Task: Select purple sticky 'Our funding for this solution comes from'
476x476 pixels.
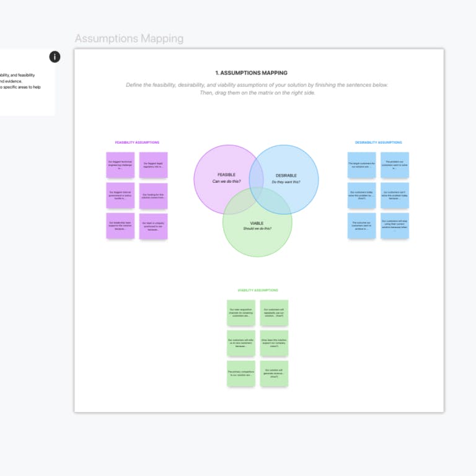Action: click(153, 196)
